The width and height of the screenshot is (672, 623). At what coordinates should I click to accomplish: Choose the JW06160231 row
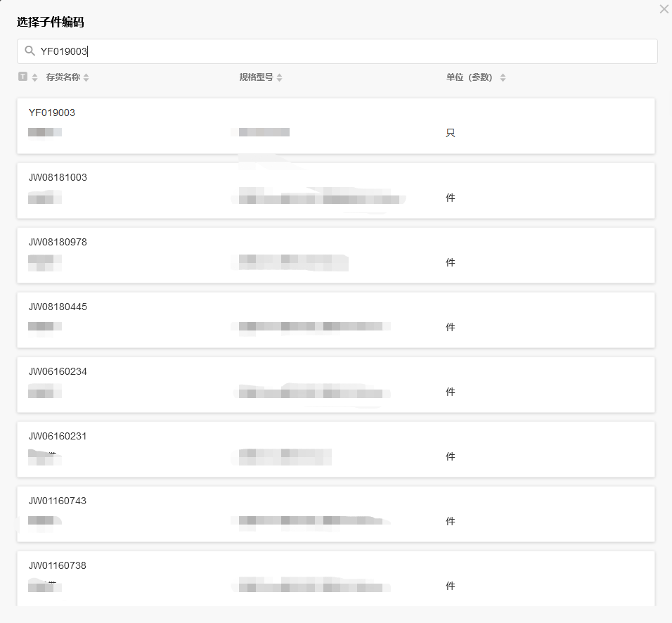(x=336, y=449)
